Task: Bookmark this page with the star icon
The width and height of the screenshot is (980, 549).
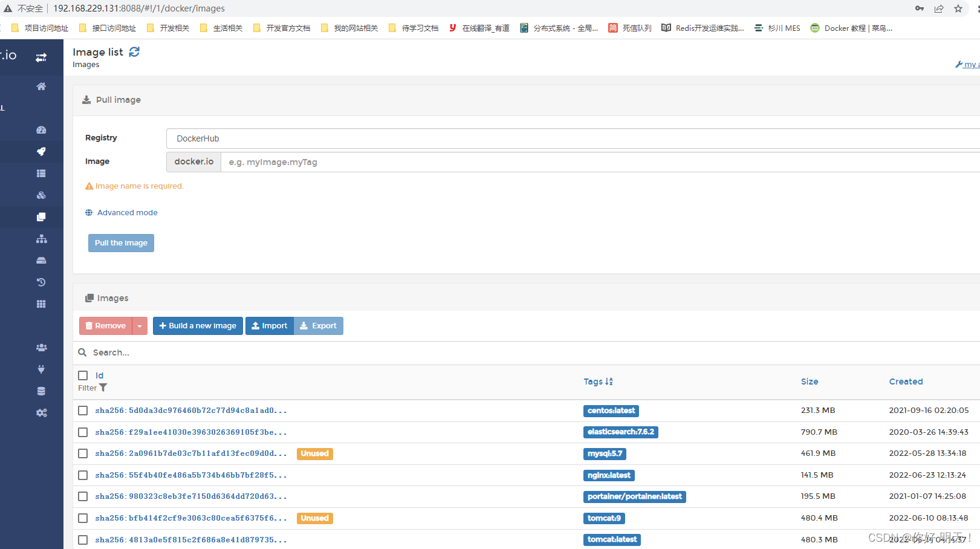Action: pyautogui.click(x=958, y=8)
